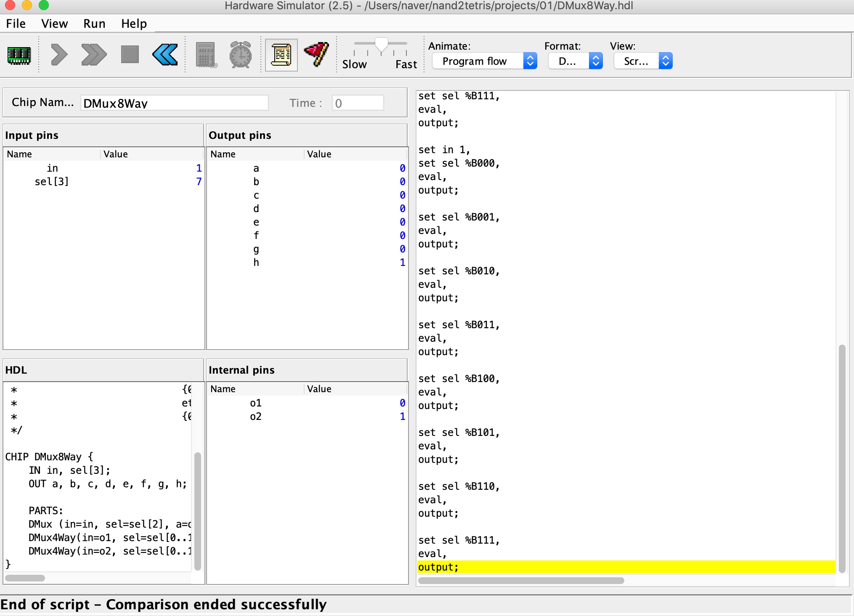Click the script panel vertical scrollbar

842,459
